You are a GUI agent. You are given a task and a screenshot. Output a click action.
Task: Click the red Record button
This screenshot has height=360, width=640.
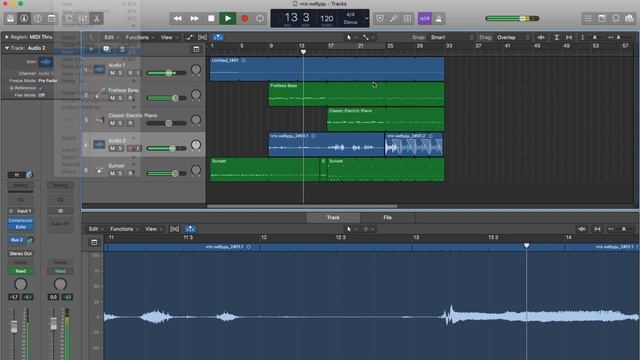(244, 18)
